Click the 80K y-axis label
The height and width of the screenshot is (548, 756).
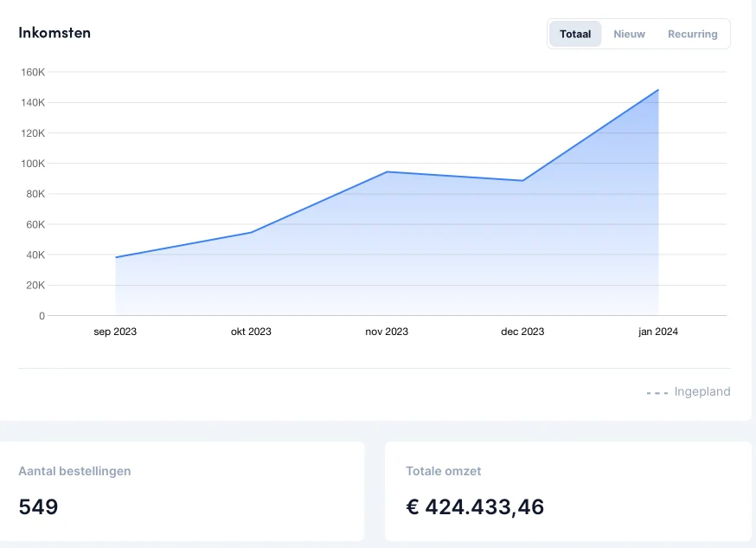click(35, 194)
